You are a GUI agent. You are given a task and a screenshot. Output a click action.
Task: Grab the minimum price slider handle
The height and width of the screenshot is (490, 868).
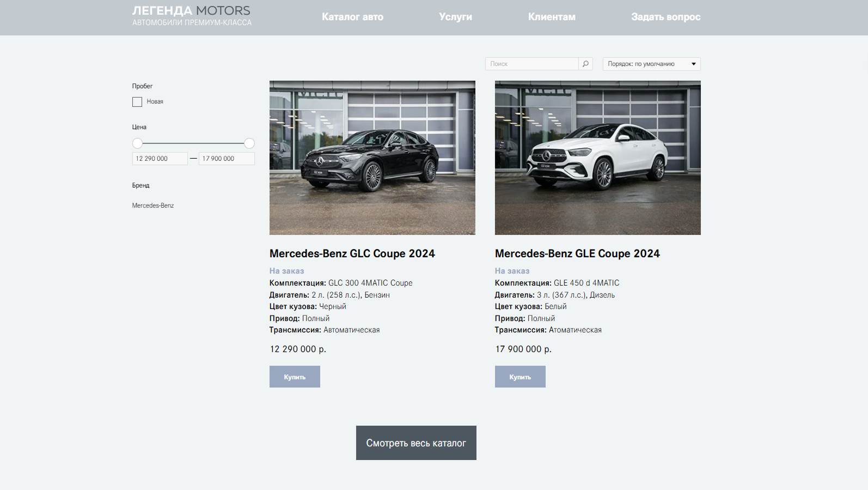tap(138, 143)
